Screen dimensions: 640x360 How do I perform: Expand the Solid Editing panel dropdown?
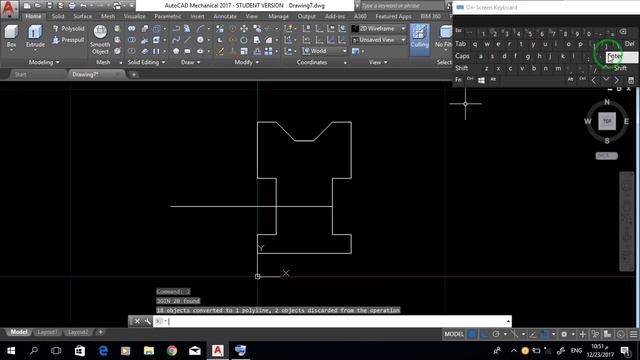(x=146, y=62)
